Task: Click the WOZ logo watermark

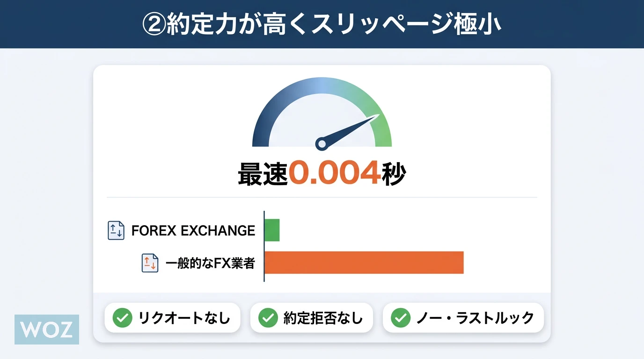Action: point(47,330)
